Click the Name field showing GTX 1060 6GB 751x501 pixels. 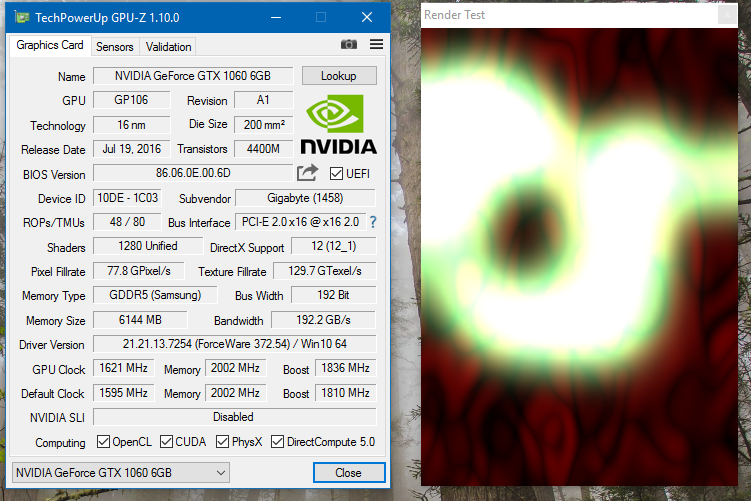point(193,76)
